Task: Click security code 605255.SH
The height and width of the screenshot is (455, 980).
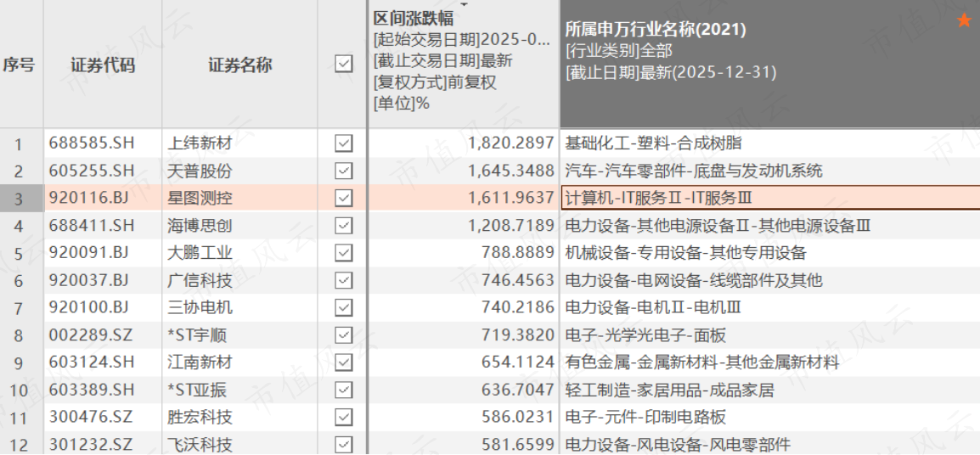Action: pos(92,171)
